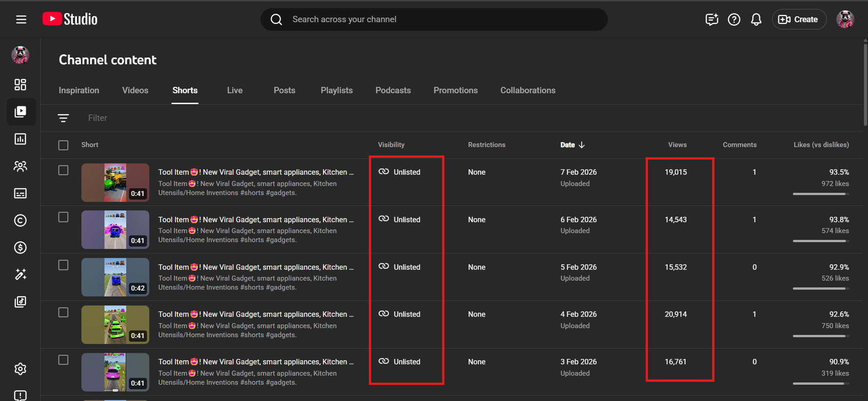Open the Community sidebar icon

[x=20, y=166]
